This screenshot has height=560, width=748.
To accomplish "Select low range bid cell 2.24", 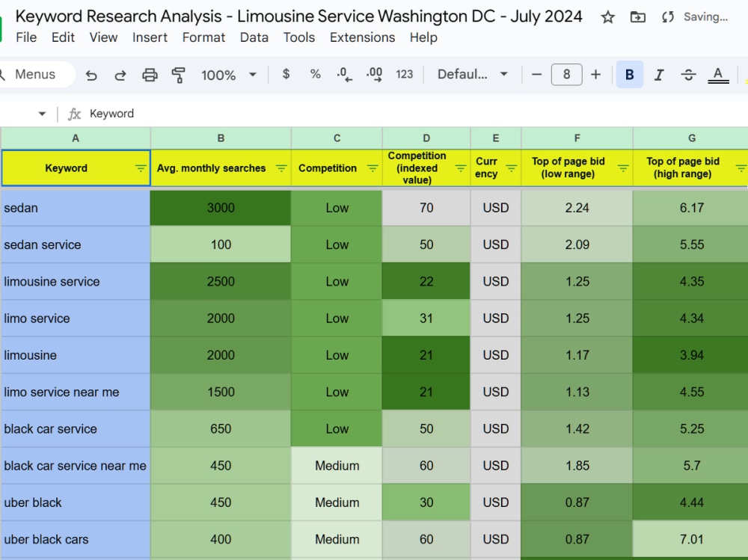I will click(x=577, y=208).
